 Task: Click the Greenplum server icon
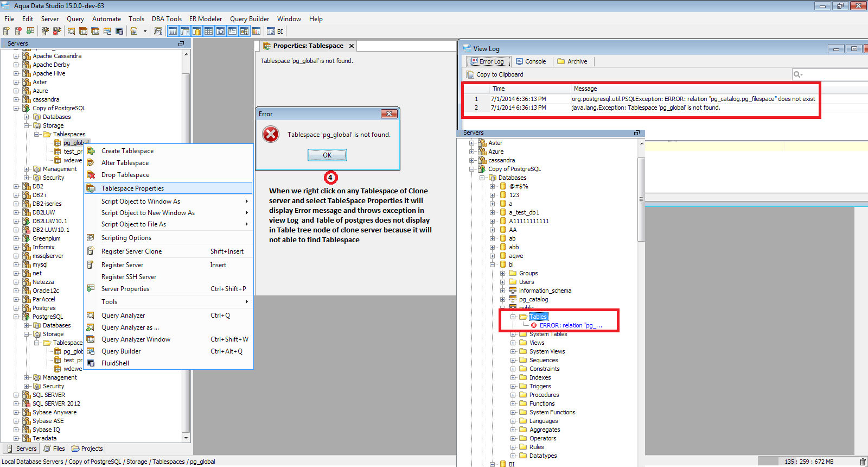point(26,238)
